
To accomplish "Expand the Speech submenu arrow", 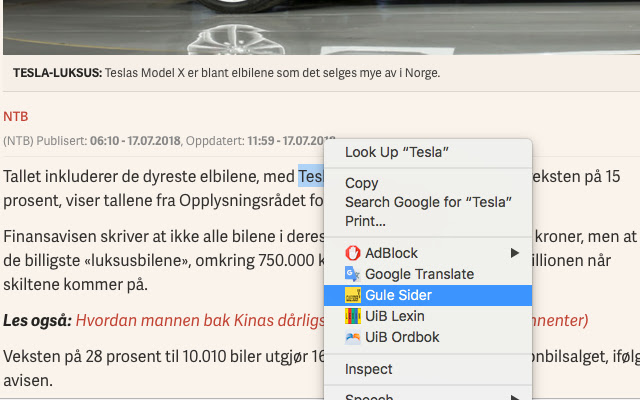I will click(515, 397).
